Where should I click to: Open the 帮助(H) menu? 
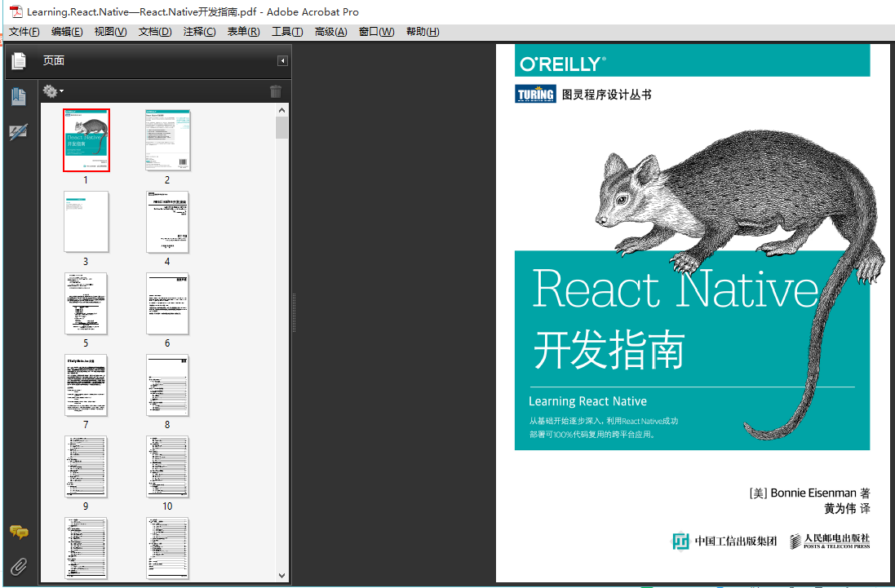click(423, 32)
